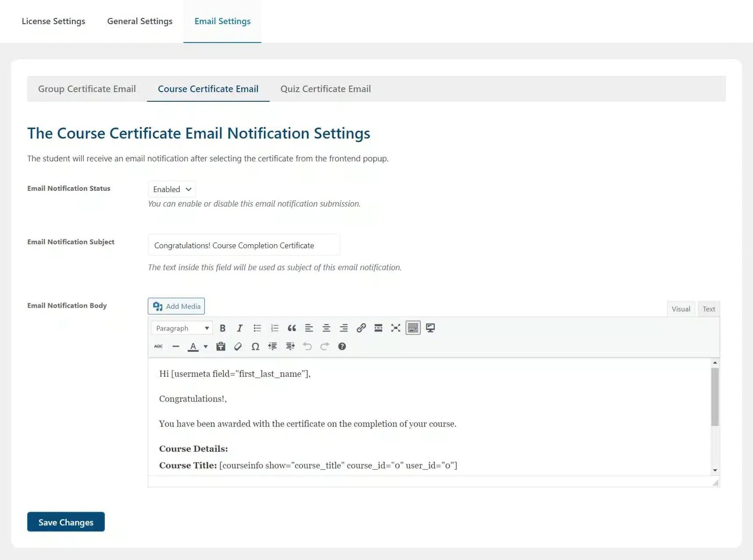Image resolution: width=753 pixels, height=560 pixels.
Task: Insert a bulleted list
Action: click(x=257, y=328)
